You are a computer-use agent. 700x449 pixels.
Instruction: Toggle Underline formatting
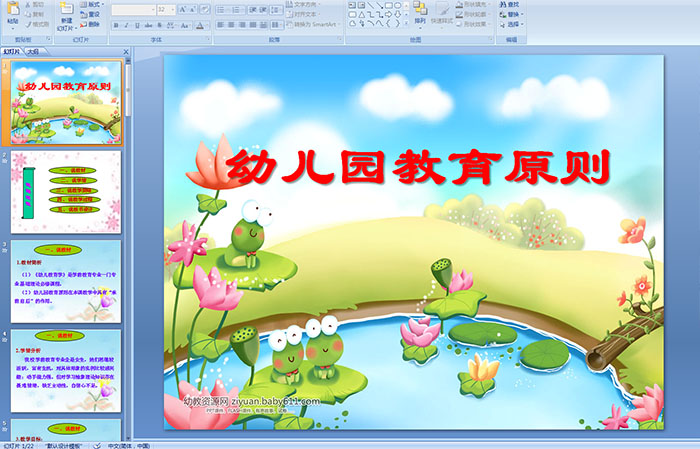click(x=137, y=25)
